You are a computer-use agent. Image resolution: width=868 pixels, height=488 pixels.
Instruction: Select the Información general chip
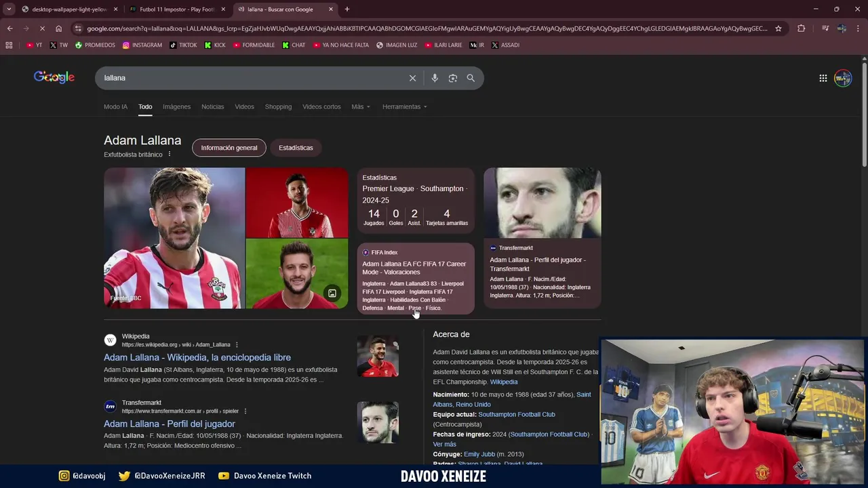tap(229, 148)
